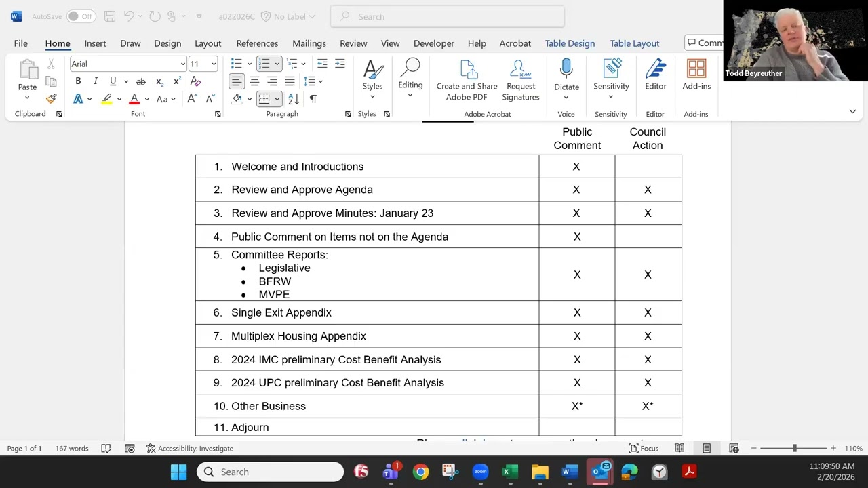Image resolution: width=868 pixels, height=488 pixels.
Task: Apply the Text Effects outlined A icon
Action: tap(78, 99)
